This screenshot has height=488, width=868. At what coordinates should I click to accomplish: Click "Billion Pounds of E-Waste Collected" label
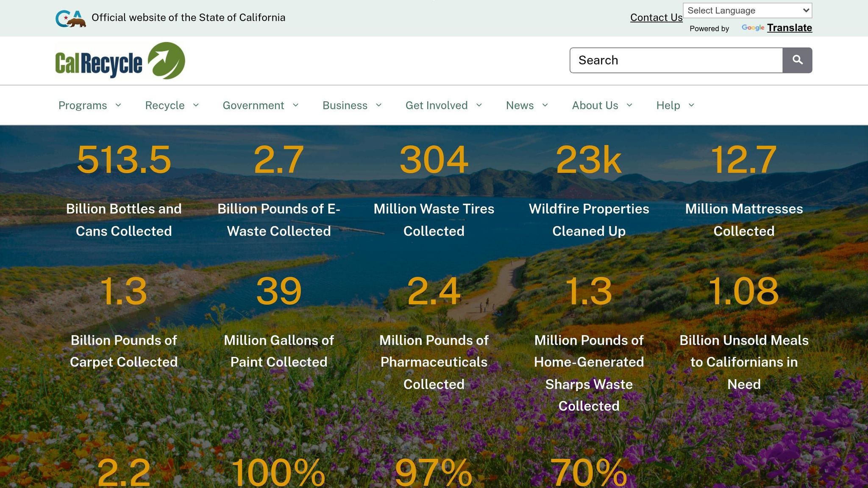pos(279,220)
